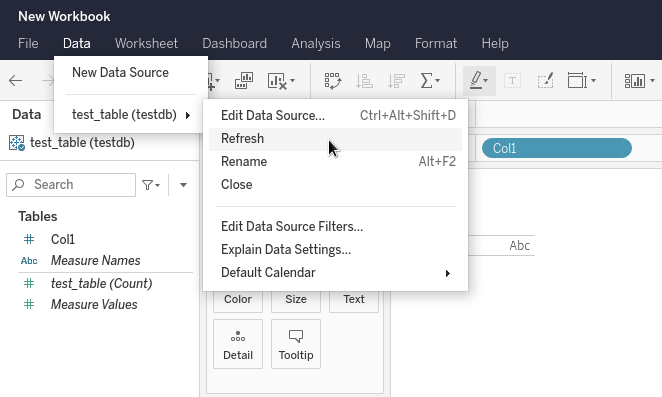
Task: Click the Highlight pen toolbar icon
Action: point(476,80)
